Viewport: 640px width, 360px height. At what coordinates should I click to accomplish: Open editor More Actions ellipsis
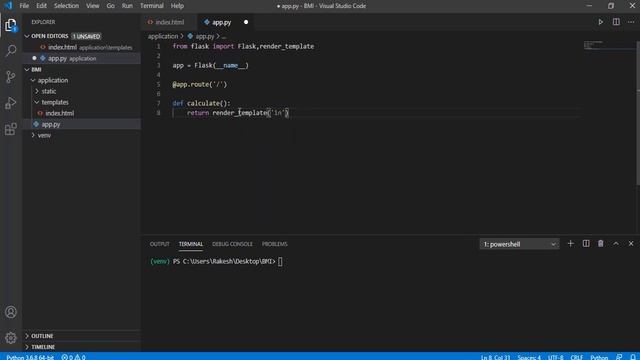coord(631,22)
